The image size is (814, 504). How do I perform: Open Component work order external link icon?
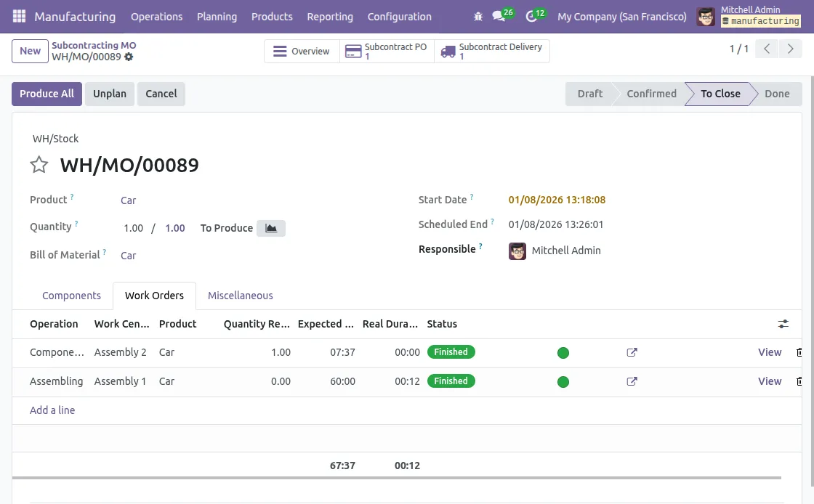point(632,352)
